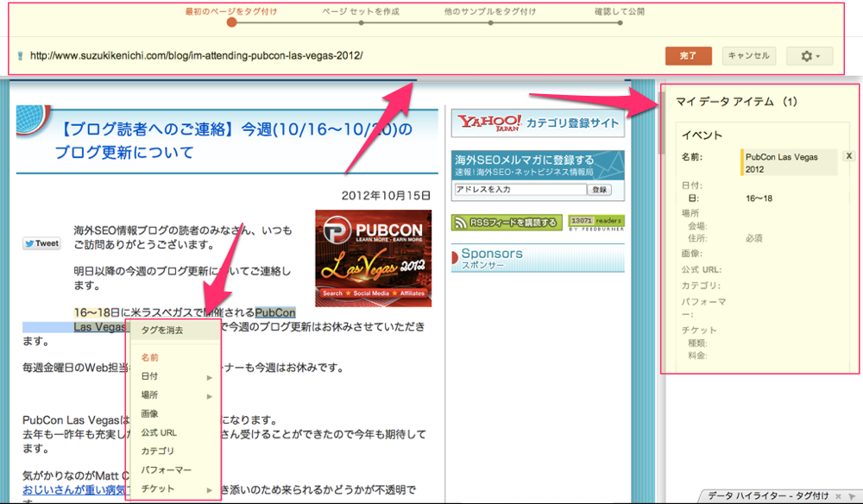Click the データ ハイライター - タグ付け tab
The height and width of the screenshot is (504, 863).
pyautogui.click(x=768, y=495)
